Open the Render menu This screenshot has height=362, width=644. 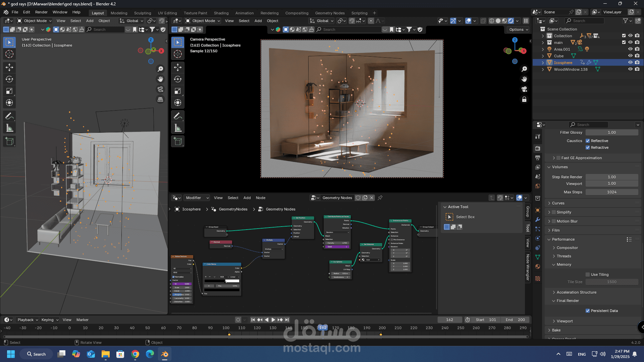tap(41, 12)
